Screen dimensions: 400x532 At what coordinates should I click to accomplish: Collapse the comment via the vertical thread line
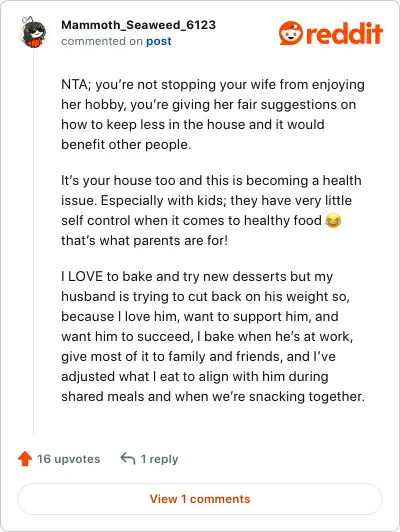(34, 242)
